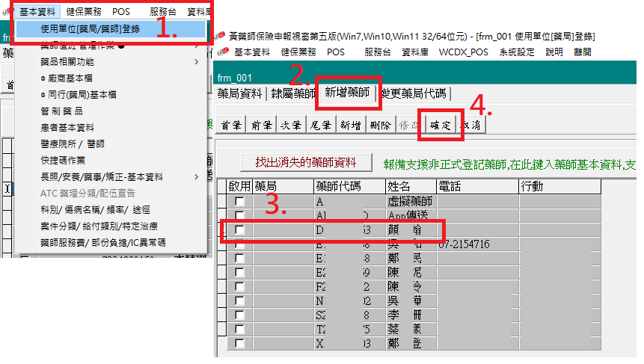Go to first record with 首筆
Viewport: 644px width, 364px height.
231,125
